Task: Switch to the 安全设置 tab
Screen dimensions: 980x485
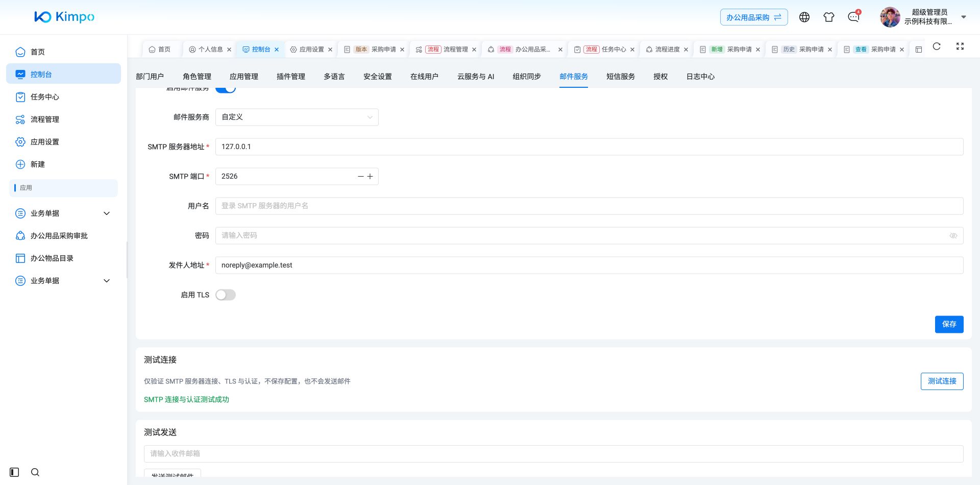Action: point(378,77)
